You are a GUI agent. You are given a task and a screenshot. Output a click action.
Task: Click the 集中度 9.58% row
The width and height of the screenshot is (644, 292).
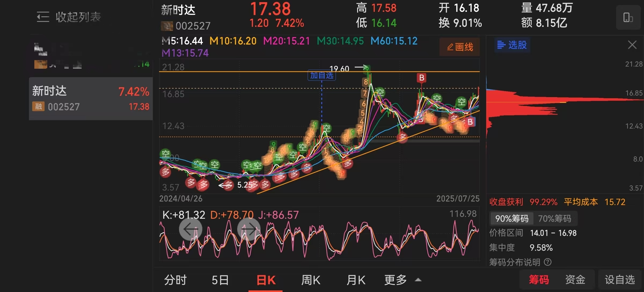(521, 247)
